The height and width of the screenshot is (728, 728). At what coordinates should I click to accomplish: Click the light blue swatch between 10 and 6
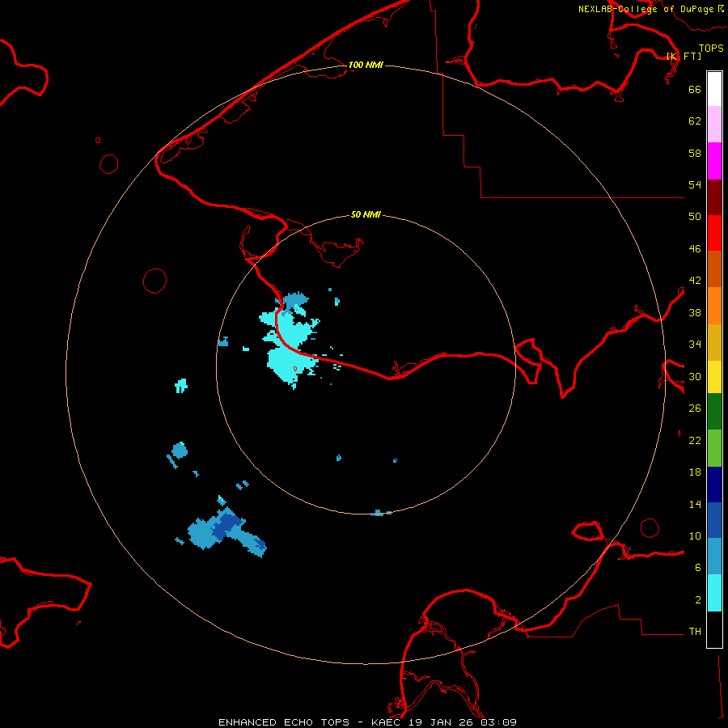714,557
